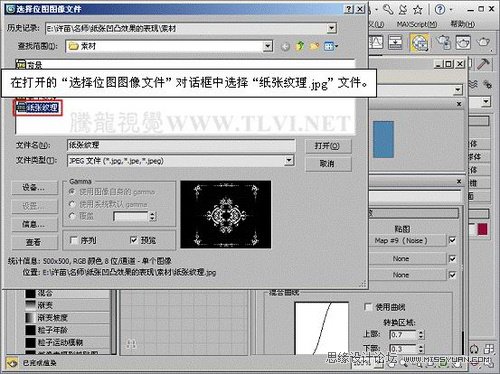Click the up-one-level folder icon
500x374 pixels.
[300, 46]
